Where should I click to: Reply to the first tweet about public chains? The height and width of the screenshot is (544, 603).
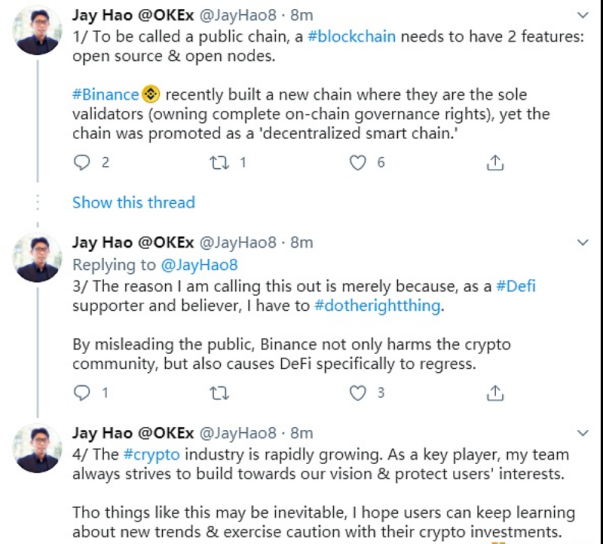pos(82,162)
